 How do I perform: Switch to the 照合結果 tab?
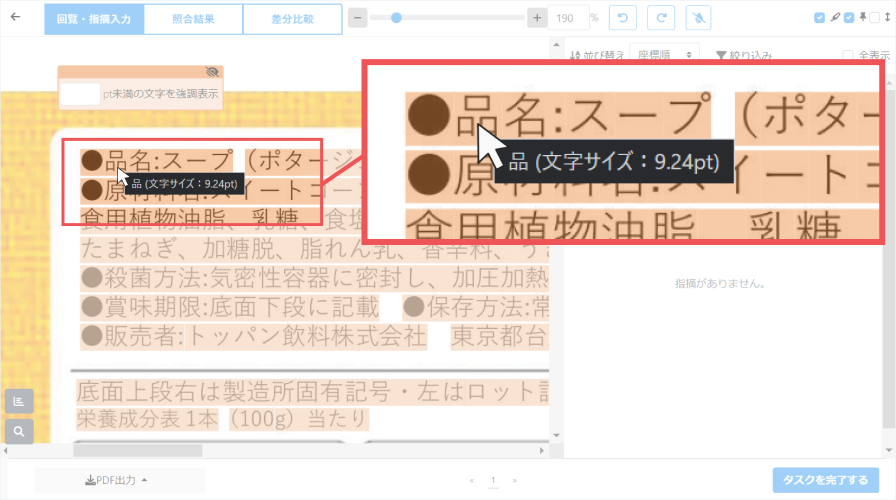click(193, 18)
